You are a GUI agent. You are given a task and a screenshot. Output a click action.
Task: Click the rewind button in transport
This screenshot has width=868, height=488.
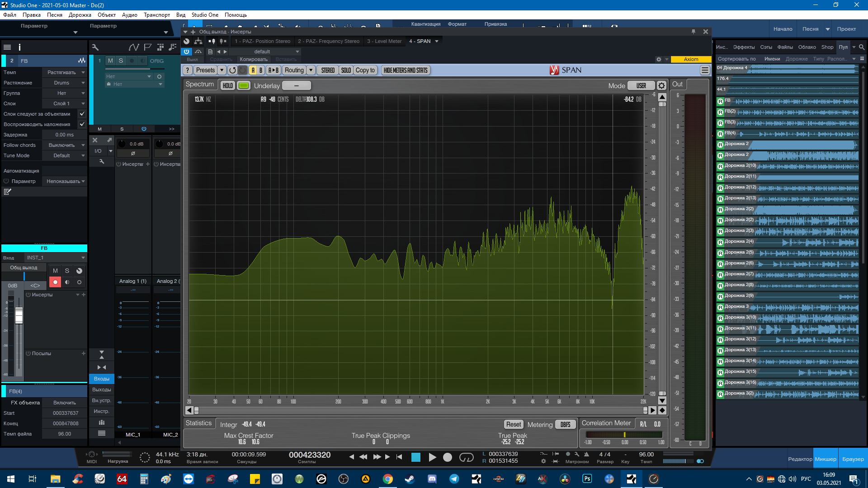point(363,457)
